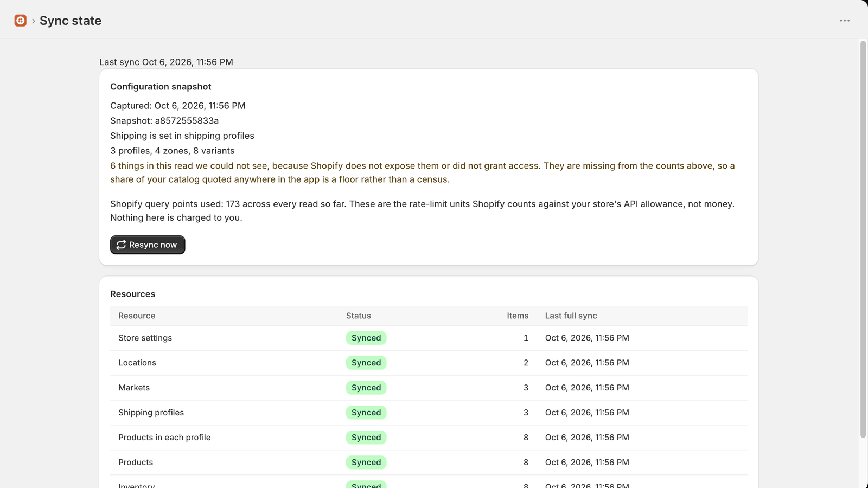Click the last full sync date for Shipping profiles
868x488 pixels.
click(x=587, y=413)
